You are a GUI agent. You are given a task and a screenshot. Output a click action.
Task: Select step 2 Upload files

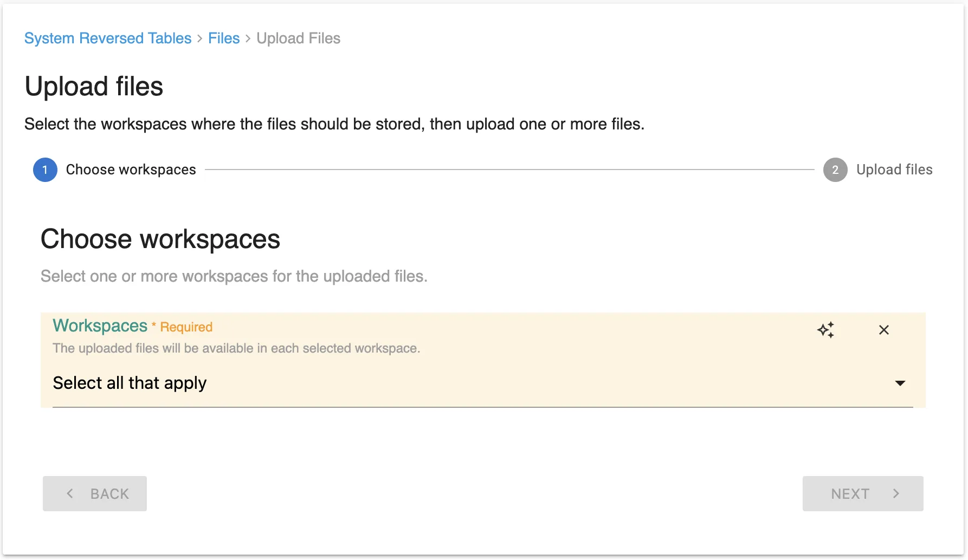pos(878,170)
